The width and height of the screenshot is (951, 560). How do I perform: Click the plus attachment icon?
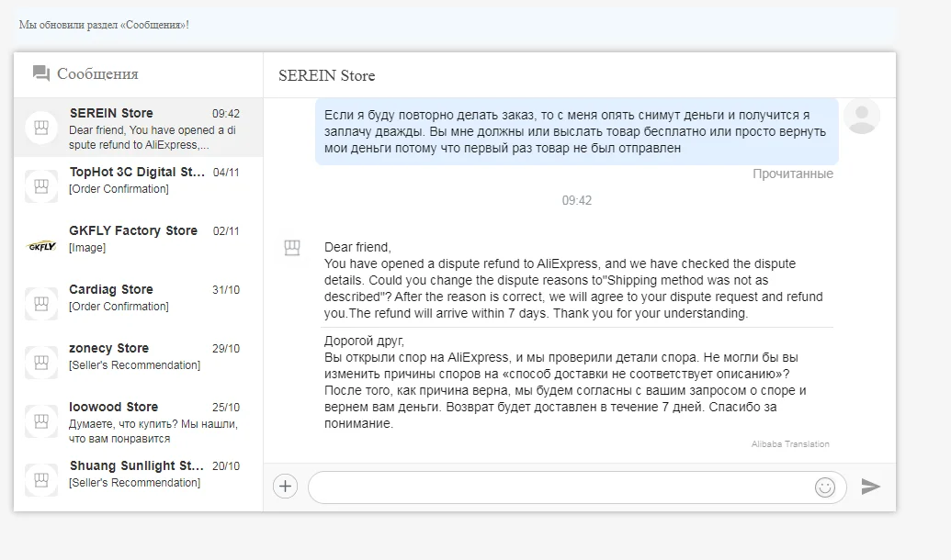[285, 486]
